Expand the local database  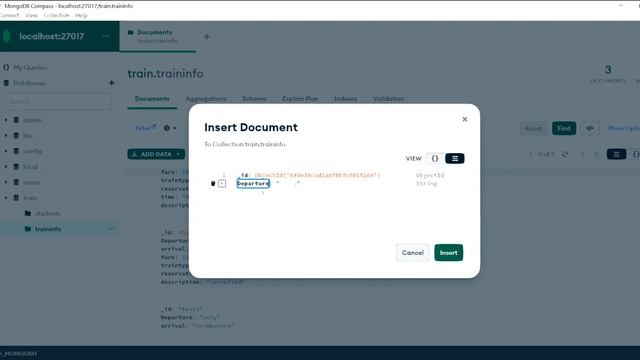6,167
